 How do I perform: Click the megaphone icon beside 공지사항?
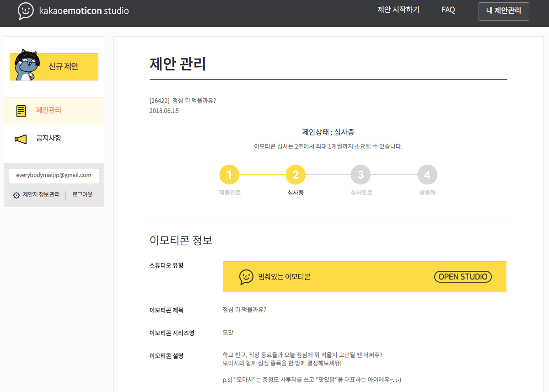tap(21, 139)
